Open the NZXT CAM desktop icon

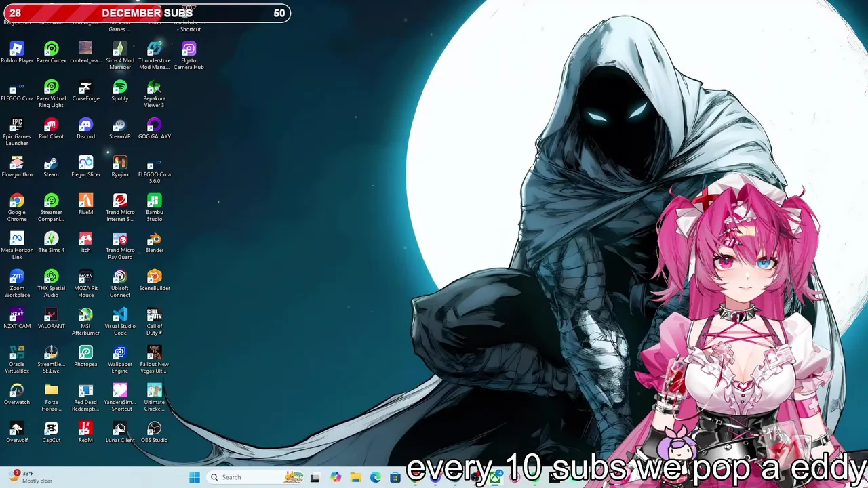[17, 318]
